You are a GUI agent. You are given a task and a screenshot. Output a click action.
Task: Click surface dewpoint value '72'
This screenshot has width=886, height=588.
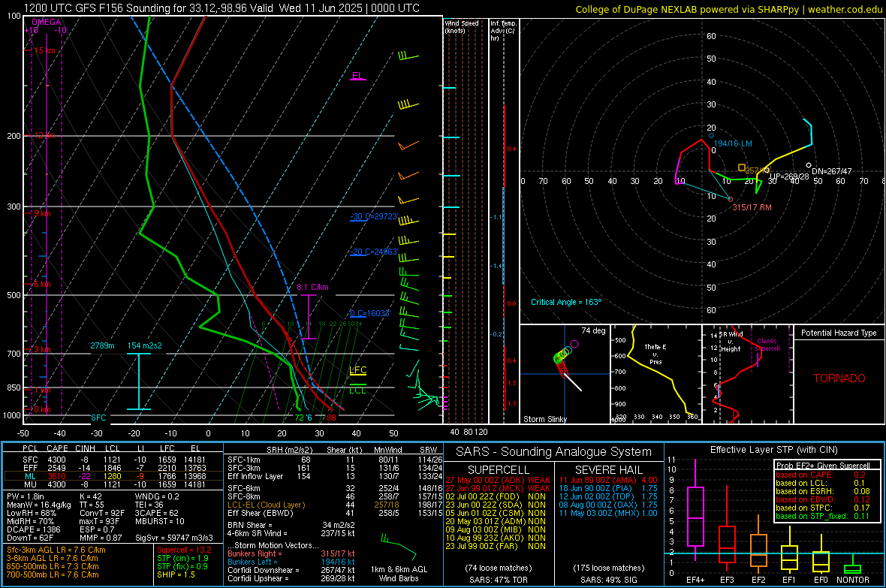[300, 418]
